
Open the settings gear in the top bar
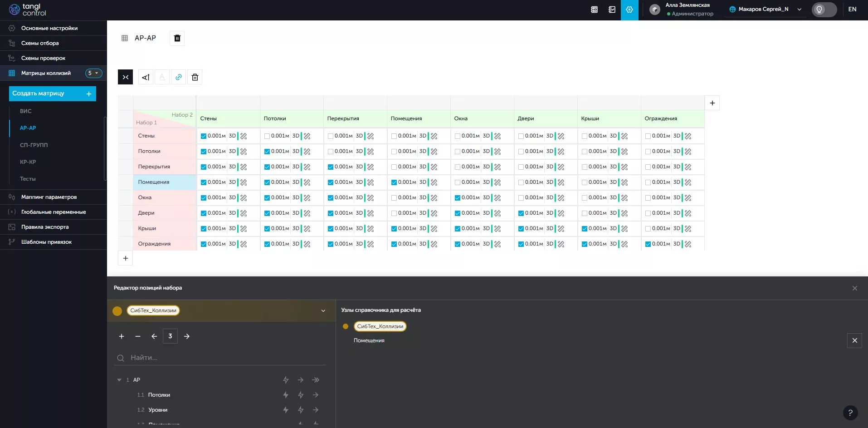[x=629, y=10]
